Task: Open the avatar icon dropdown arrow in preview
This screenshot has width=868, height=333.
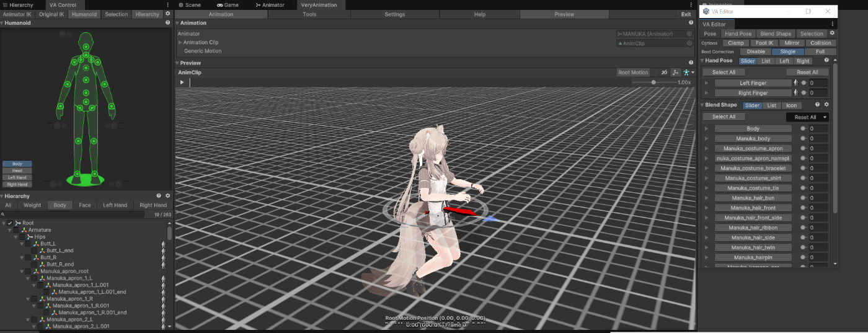Action: (x=693, y=73)
